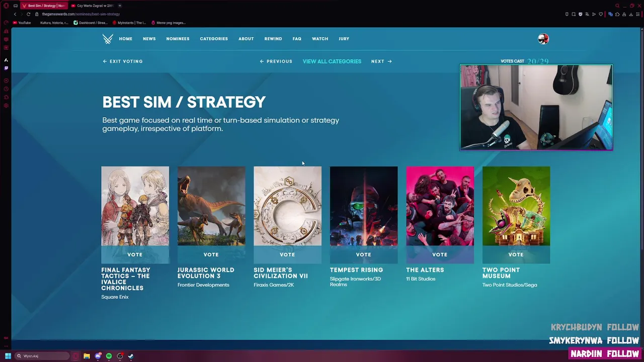
Task: Open the extensions cube icon
Action: pyautogui.click(x=617, y=14)
